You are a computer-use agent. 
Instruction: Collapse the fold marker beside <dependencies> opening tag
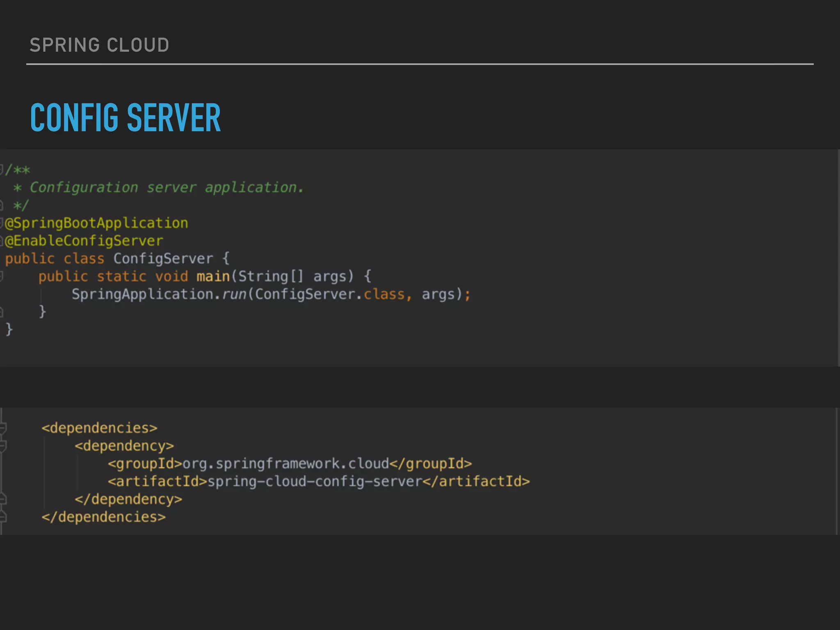tap(2, 428)
